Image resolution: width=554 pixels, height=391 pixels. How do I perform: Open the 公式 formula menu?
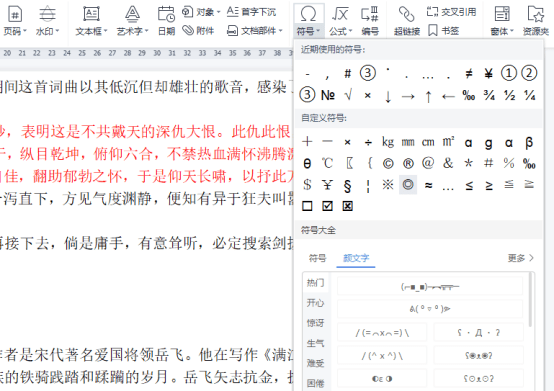340,20
